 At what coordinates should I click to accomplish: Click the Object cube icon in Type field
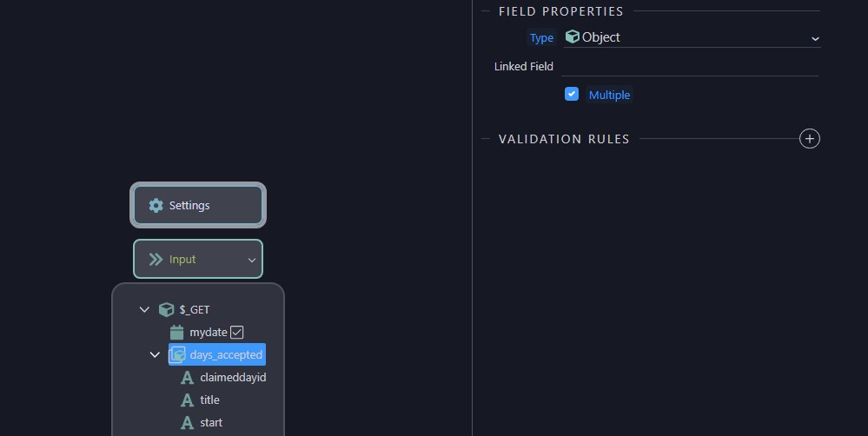click(x=573, y=36)
